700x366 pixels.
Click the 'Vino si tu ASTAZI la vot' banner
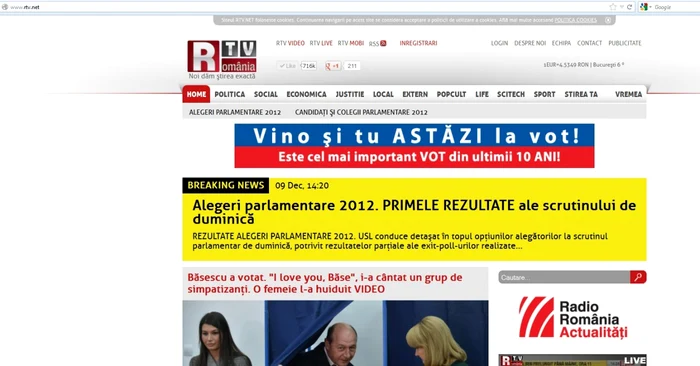pos(414,146)
